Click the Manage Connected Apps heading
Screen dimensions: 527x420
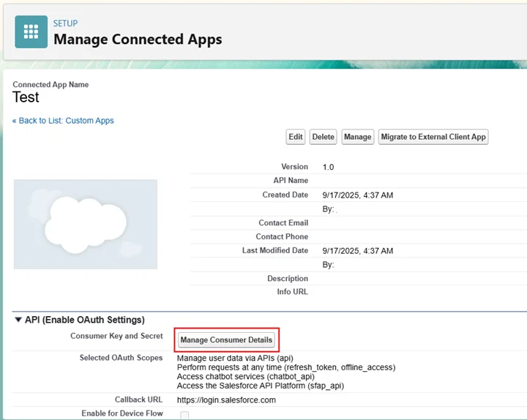138,40
